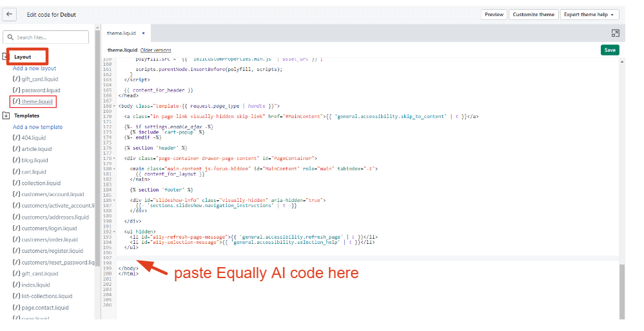Open Customize theme

click(533, 14)
